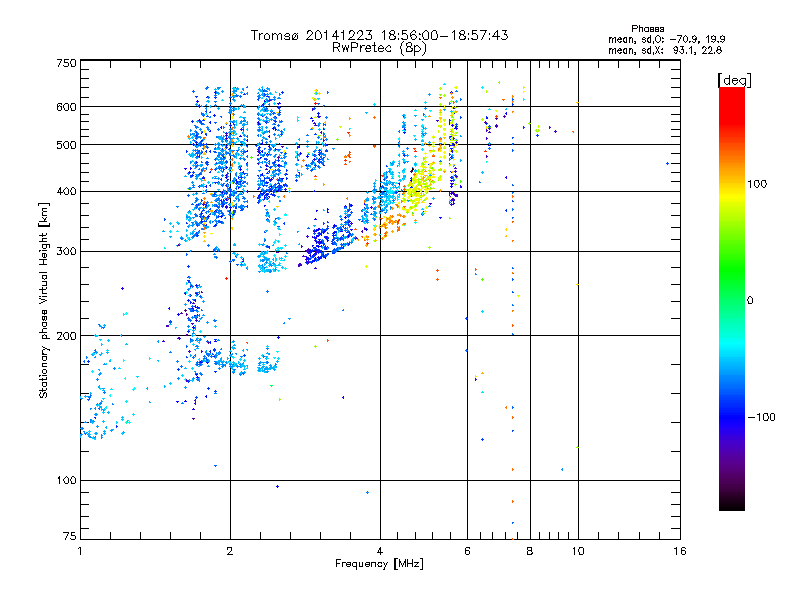
Task: Click the '16' tick label on the x-axis
Action: click(x=680, y=551)
